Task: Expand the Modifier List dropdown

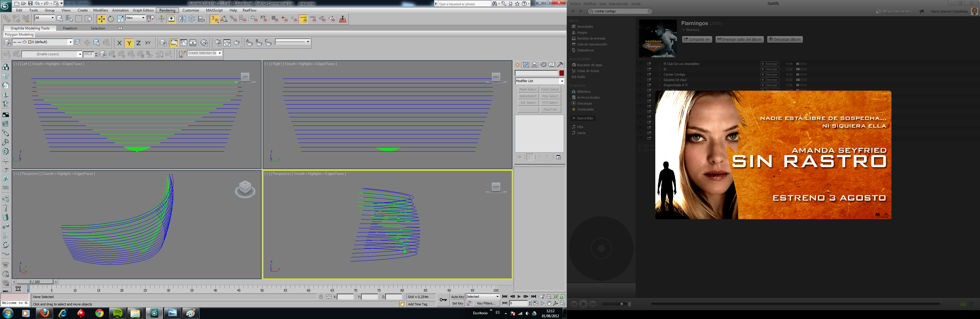Action: point(561,81)
